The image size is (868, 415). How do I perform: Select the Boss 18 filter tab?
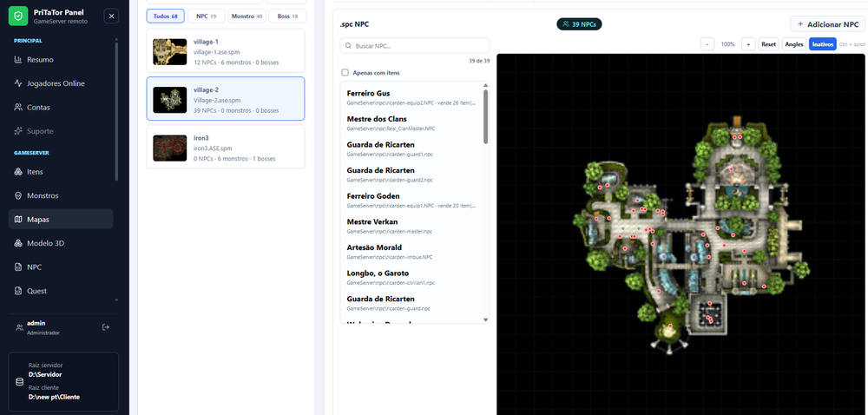[287, 16]
